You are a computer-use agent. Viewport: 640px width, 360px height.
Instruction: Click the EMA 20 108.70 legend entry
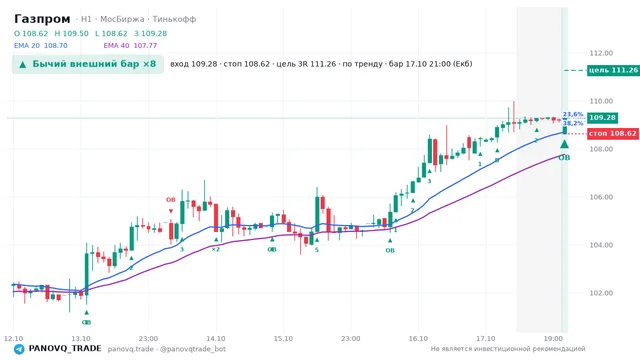pyautogui.click(x=40, y=46)
